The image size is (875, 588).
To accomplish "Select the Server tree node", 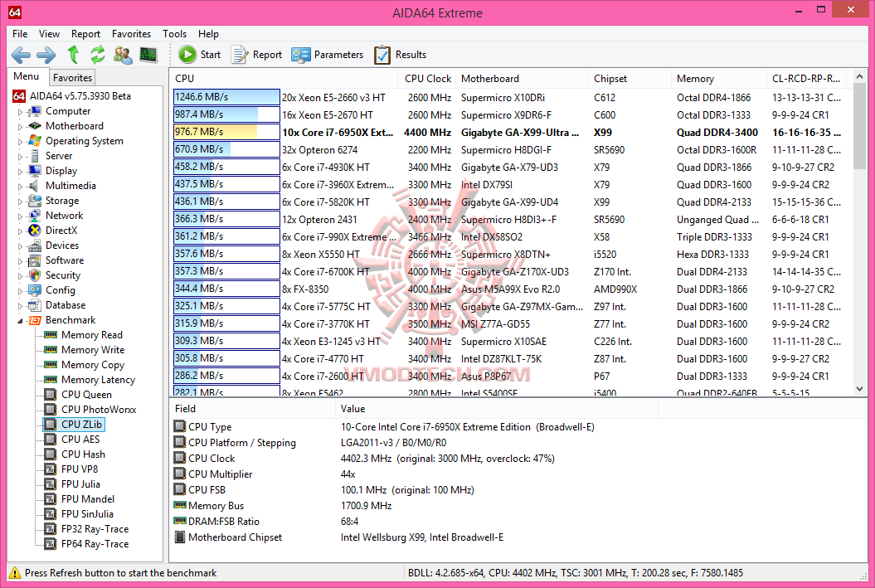I will point(59,156).
